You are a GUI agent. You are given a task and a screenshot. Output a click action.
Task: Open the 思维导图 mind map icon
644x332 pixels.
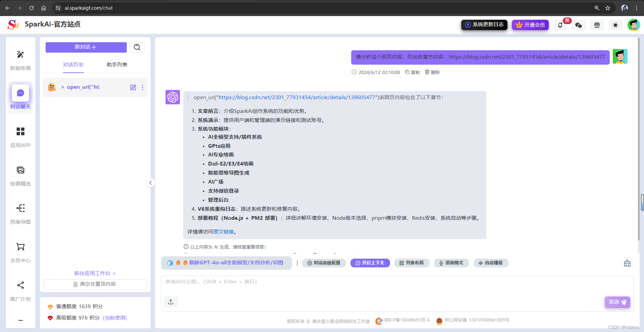(20, 208)
